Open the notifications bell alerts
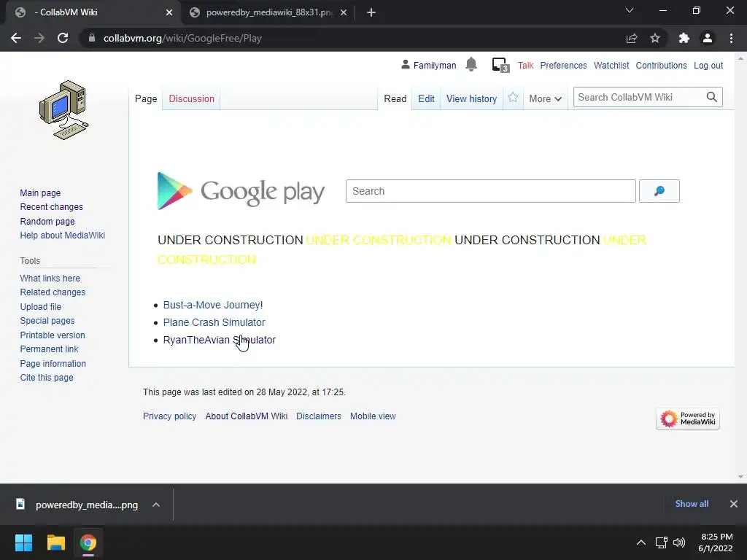Image resolution: width=747 pixels, height=560 pixels. coord(471,64)
